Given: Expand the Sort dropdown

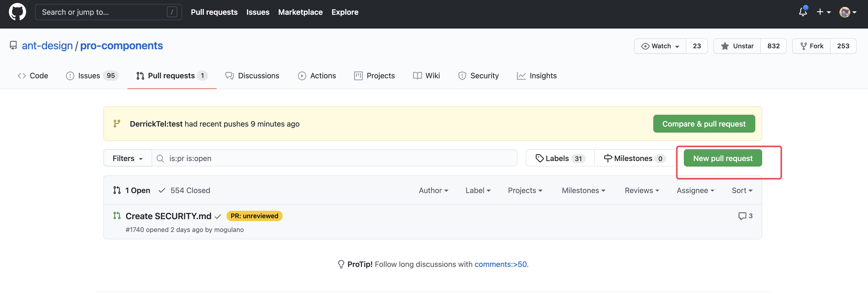Looking at the screenshot, I should (x=742, y=191).
